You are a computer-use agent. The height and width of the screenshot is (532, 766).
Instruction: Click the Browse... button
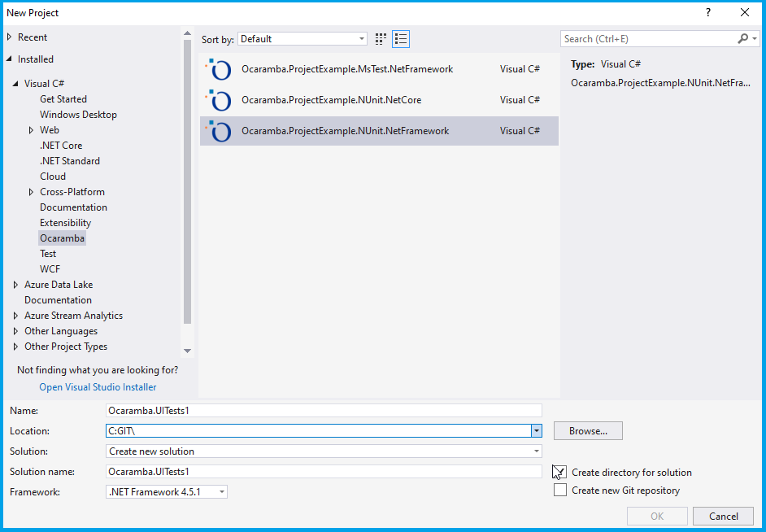tap(588, 431)
